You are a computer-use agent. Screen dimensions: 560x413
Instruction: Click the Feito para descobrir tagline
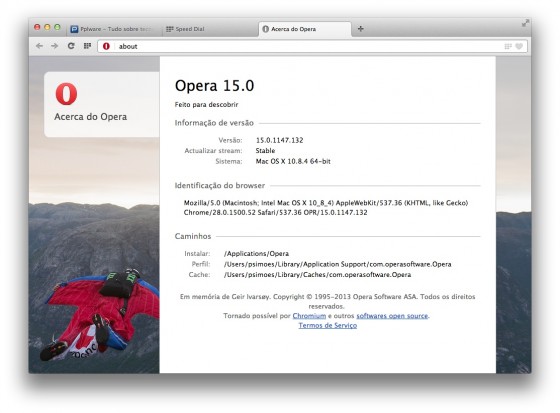(206, 105)
